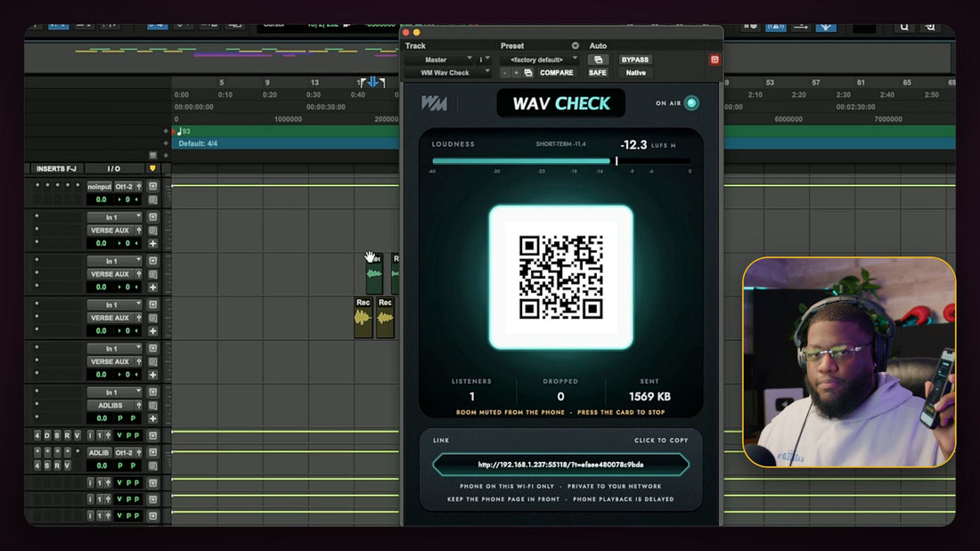The width and height of the screenshot is (980, 551).
Task: Click the output pin icon next to noinput Ot1-2
Action: pos(139,186)
